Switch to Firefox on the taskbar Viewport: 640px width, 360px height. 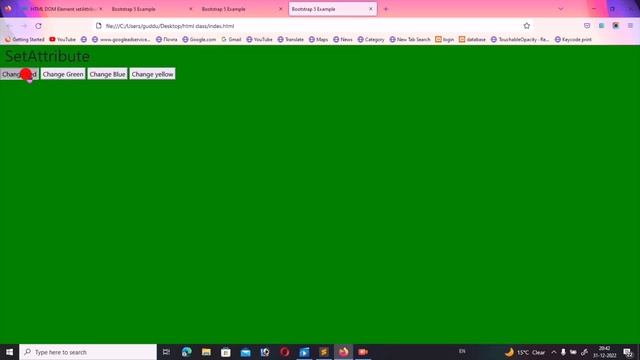tap(343, 352)
